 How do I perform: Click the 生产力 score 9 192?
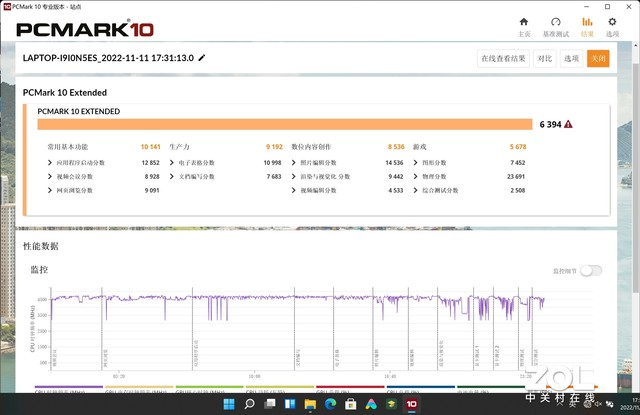pos(274,147)
